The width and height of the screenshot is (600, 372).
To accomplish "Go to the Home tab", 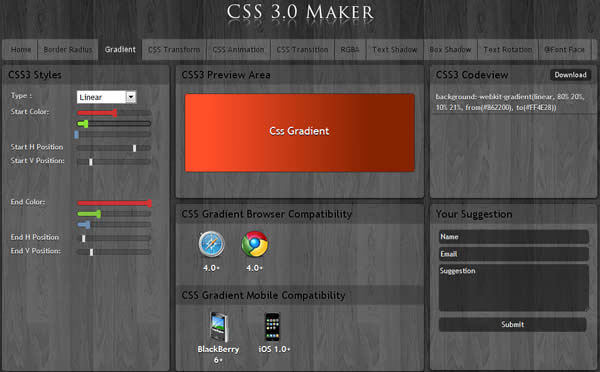I will [x=21, y=50].
